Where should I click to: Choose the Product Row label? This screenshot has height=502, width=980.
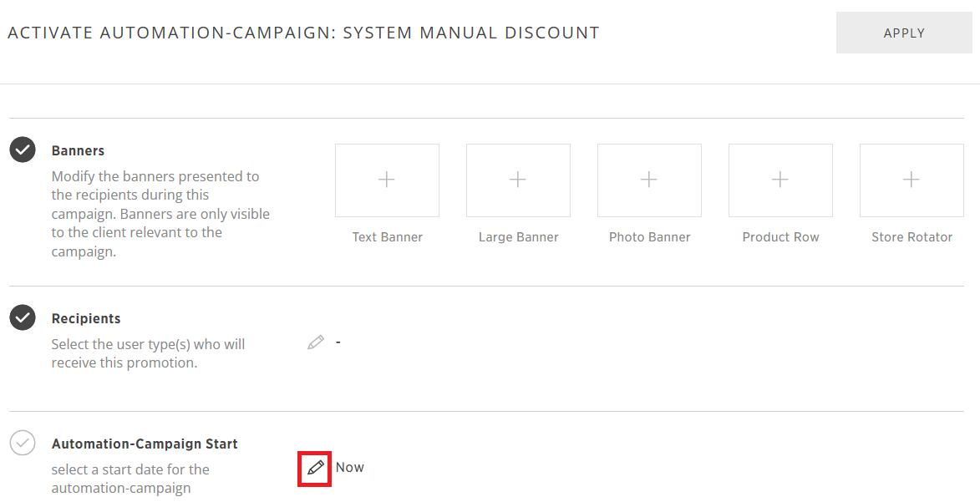tap(780, 237)
